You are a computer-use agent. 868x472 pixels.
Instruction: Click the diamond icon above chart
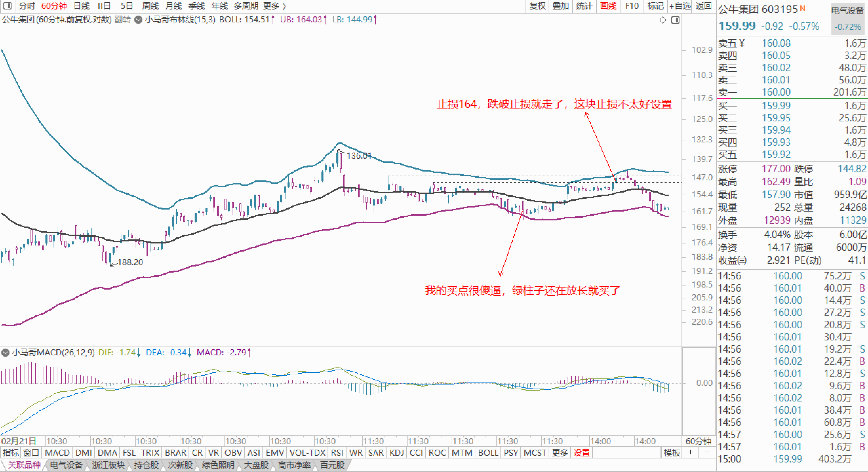coord(663,20)
